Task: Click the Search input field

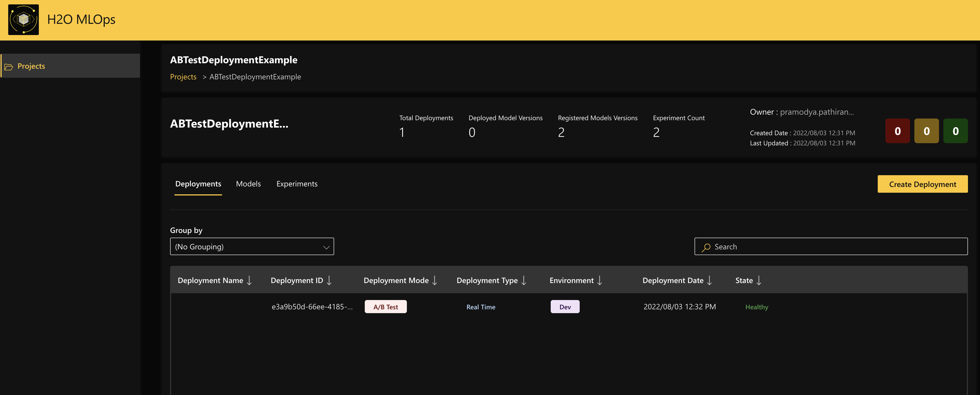Action: click(x=831, y=247)
